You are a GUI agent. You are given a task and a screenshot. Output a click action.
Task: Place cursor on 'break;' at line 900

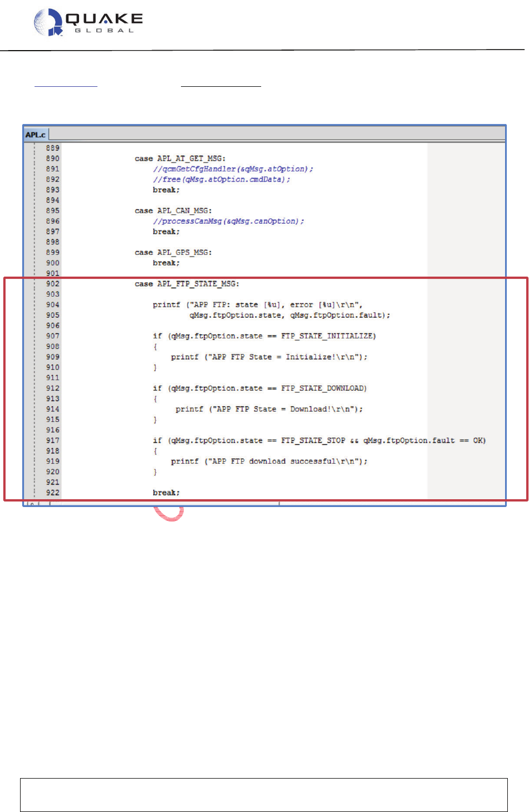pos(166,263)
